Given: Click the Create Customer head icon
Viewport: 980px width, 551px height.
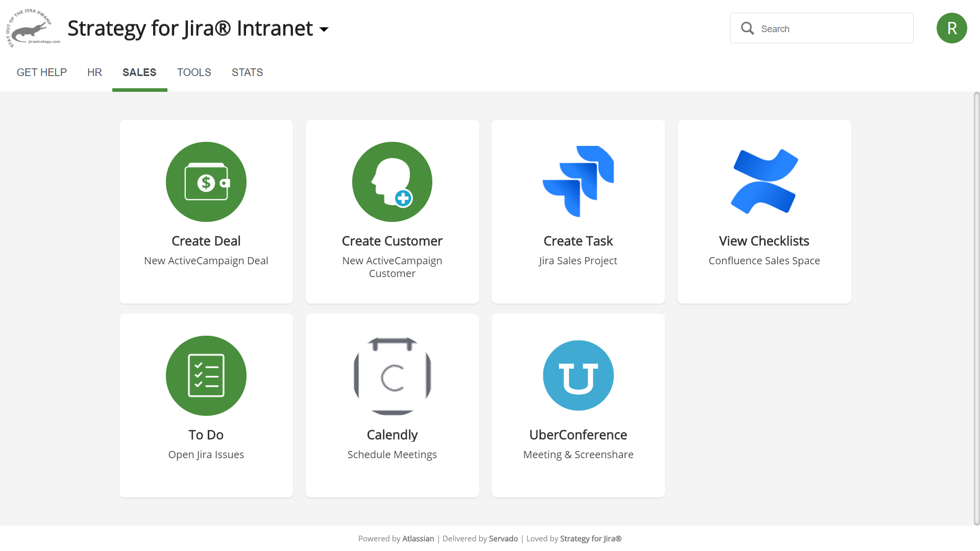Looking at the screenshot, I should point(392,182).
